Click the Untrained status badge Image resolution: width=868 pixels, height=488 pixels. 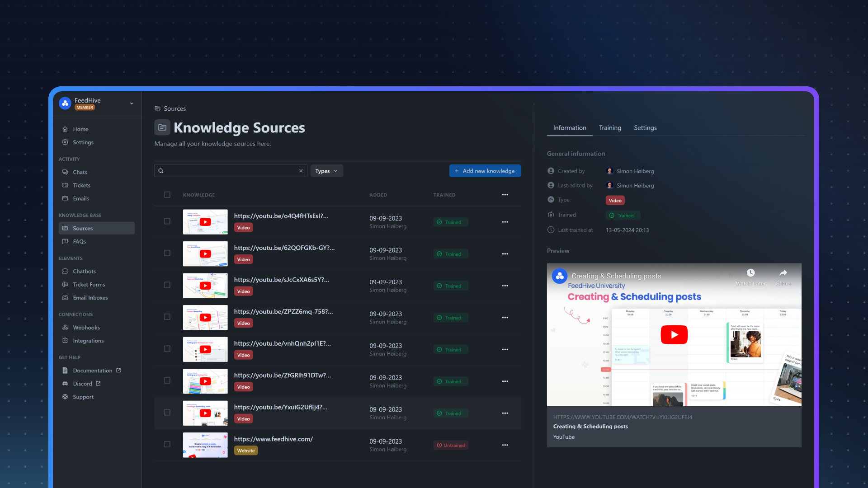pos(451,445)
